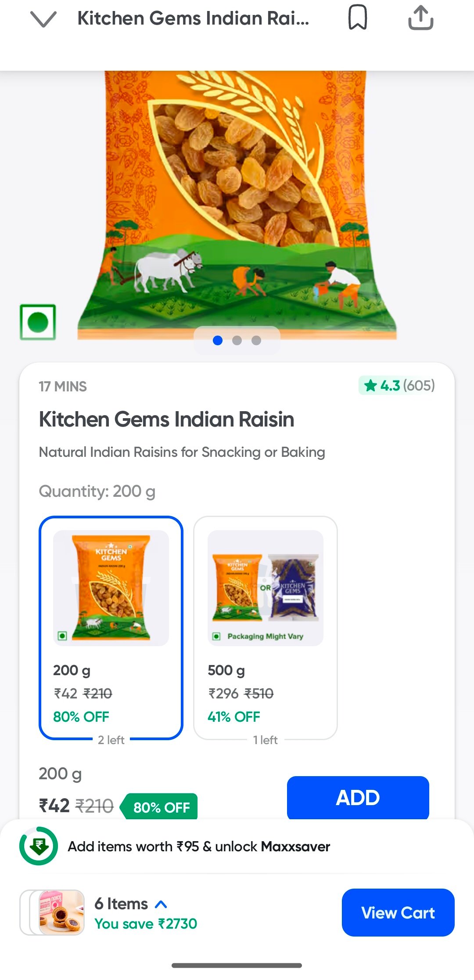Tap the Maxxsaver unlock banner text

pos(199,846)
